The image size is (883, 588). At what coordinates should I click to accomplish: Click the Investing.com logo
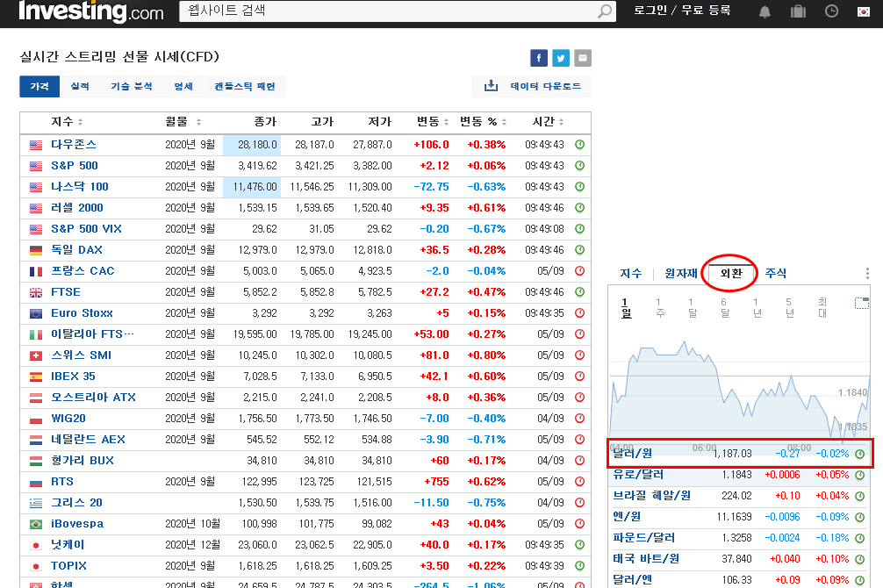pyautogui.click(x=90, y=11)
